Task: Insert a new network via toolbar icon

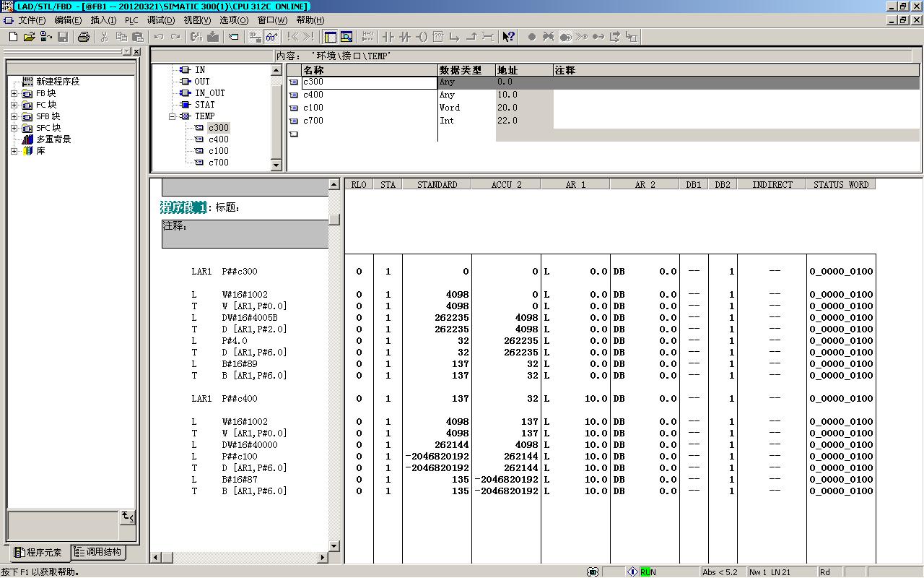Action: 368,37
